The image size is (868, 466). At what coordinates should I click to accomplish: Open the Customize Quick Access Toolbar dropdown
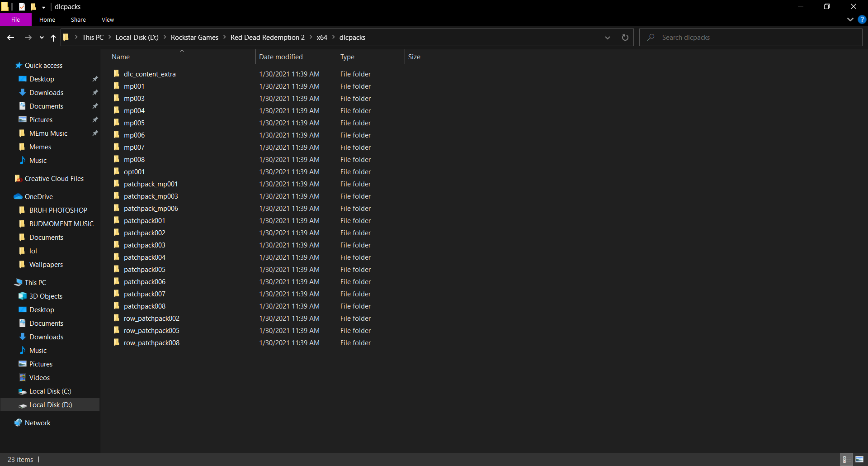pyautogui.click(x=43, y=6)
